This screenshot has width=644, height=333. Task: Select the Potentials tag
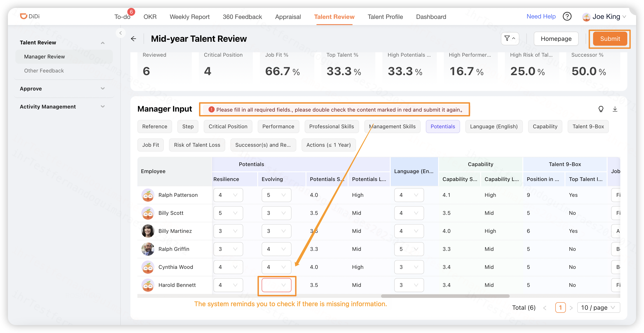[x=443, y=127]
